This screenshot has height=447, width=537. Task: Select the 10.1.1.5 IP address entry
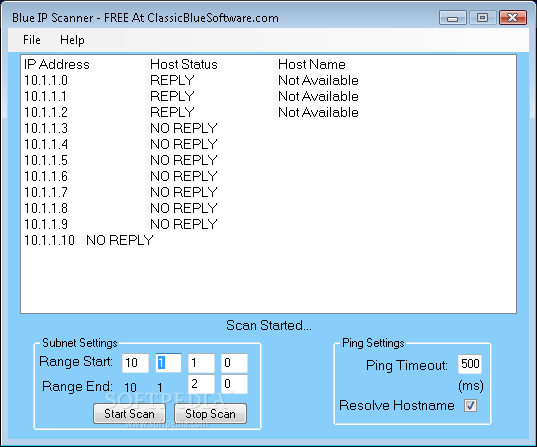click(x=46, y=160)
